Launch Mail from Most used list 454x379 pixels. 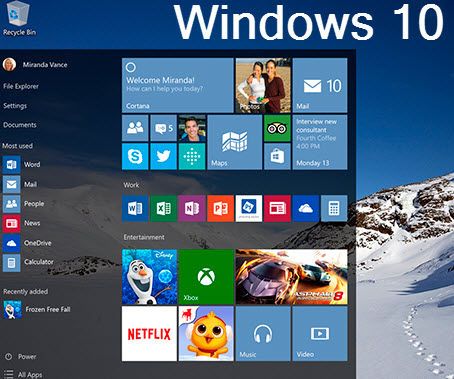tap(20, 184)
